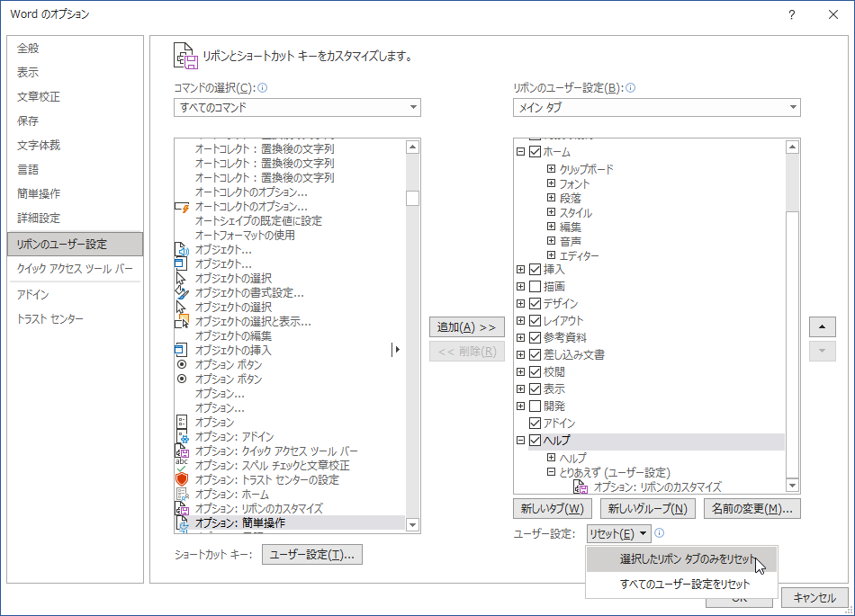
Task: Click the submenu arrow beside オブジェクトの挿入
Action: (396, 350)
